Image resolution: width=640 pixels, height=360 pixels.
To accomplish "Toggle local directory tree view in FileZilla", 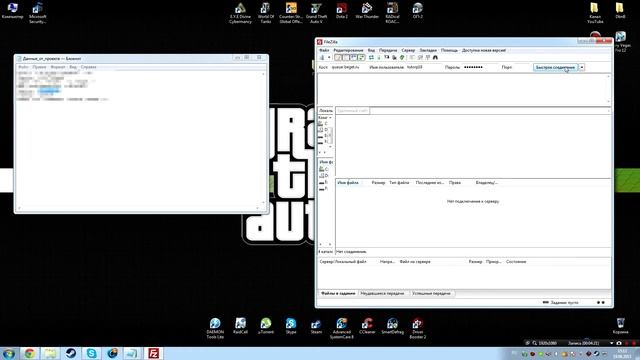I will click(x=346, y=58).
